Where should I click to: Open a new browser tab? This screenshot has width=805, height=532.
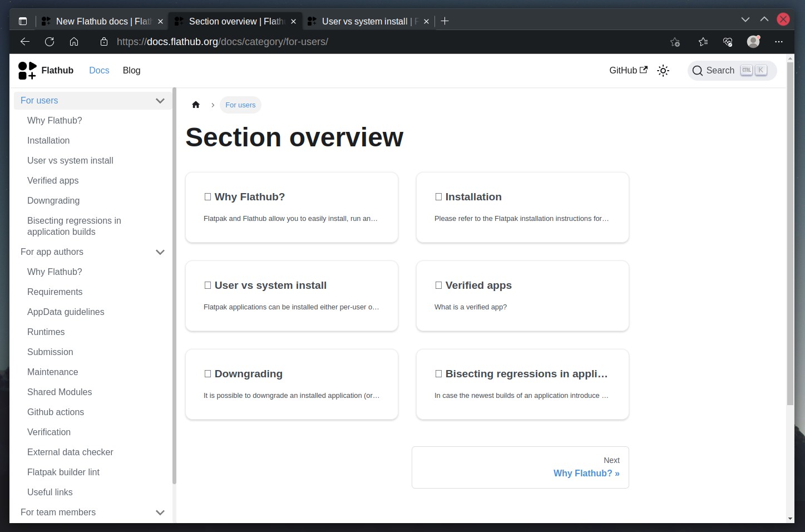tap(445, 21)
